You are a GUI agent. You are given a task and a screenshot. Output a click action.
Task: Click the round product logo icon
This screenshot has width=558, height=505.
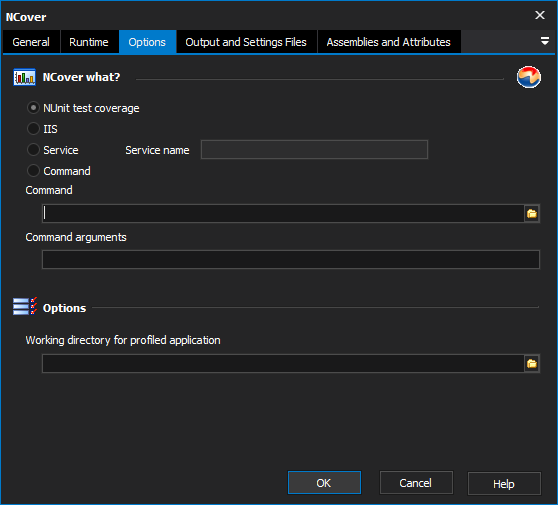point(529,77)
